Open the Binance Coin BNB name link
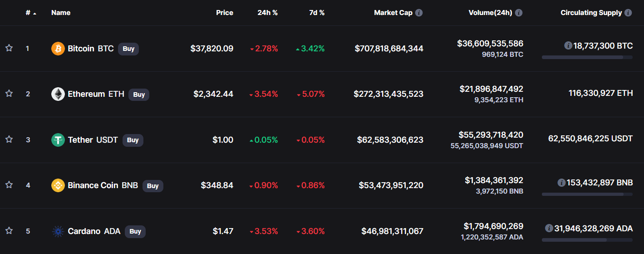This screenshot has height=254, width=644. point(103,185)
